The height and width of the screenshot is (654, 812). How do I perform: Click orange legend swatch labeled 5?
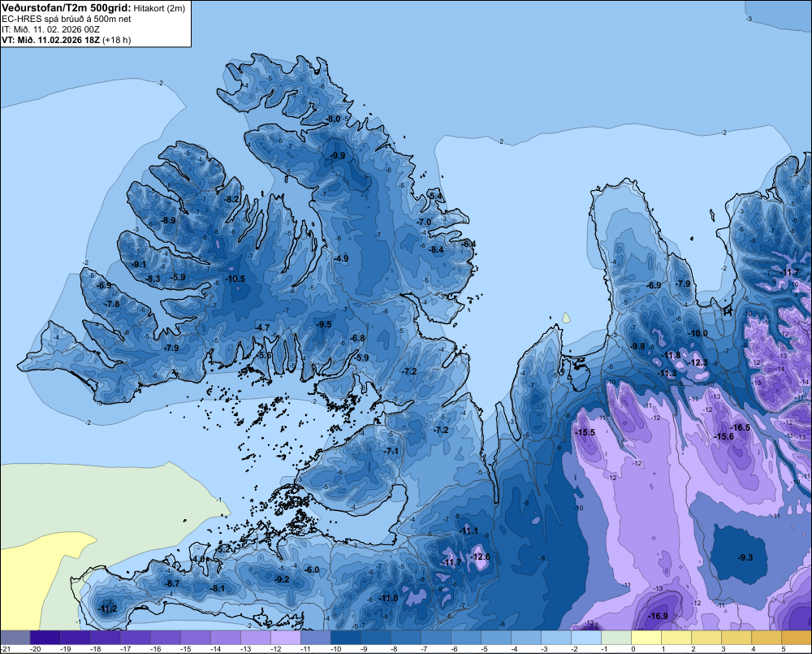click(796, 637)
